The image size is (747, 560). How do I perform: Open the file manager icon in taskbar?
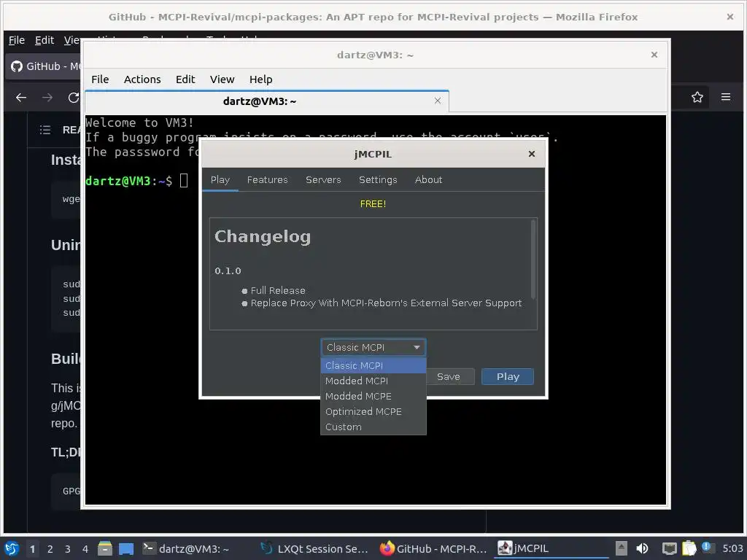tap(105, 548)
